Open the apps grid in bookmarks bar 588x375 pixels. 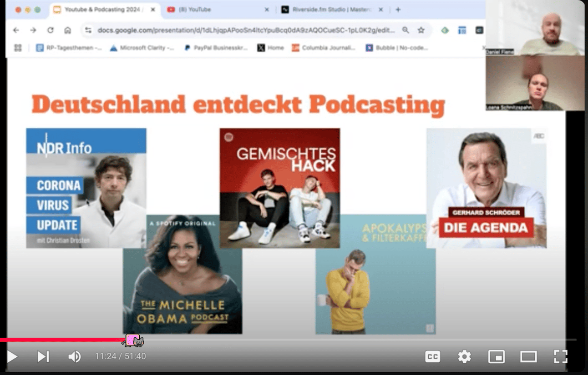click(18, 48)
